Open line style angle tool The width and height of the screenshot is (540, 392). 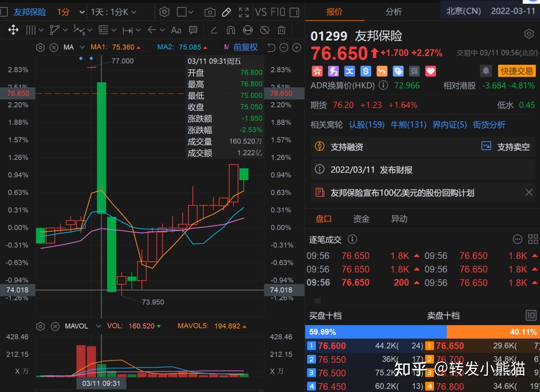214,30
